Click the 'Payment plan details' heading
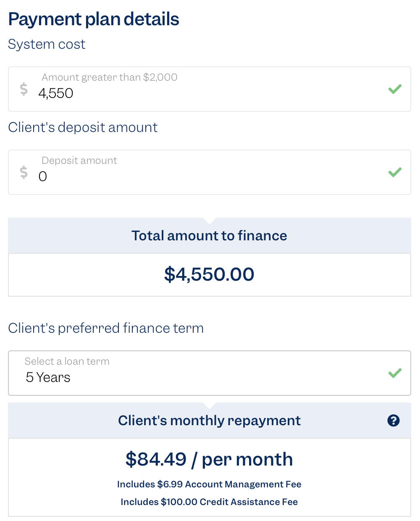This screenshot has width=420, height=521. point(94,19)
